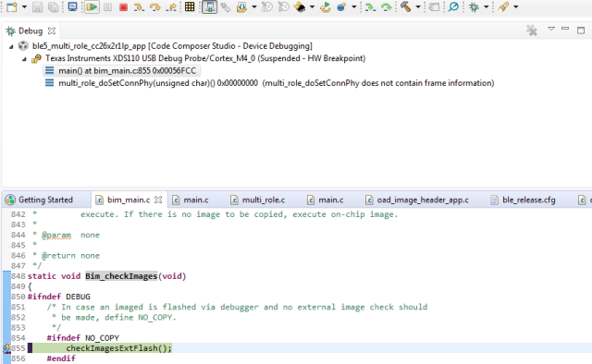Open the oad_image_header_app.c tab
This screenshot has width=592, height=364.
423,200
